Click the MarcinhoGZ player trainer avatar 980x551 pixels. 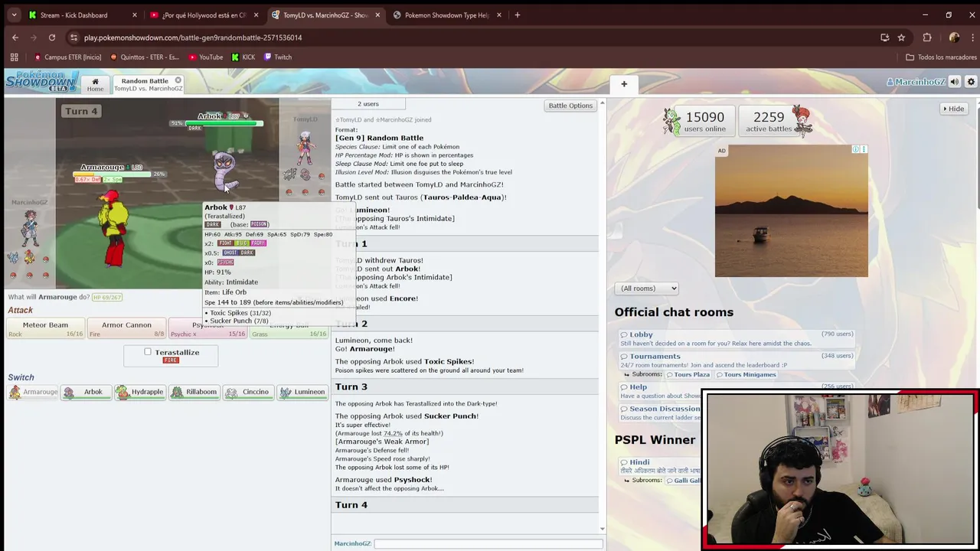pyautogui.click(x=30, y=230)
